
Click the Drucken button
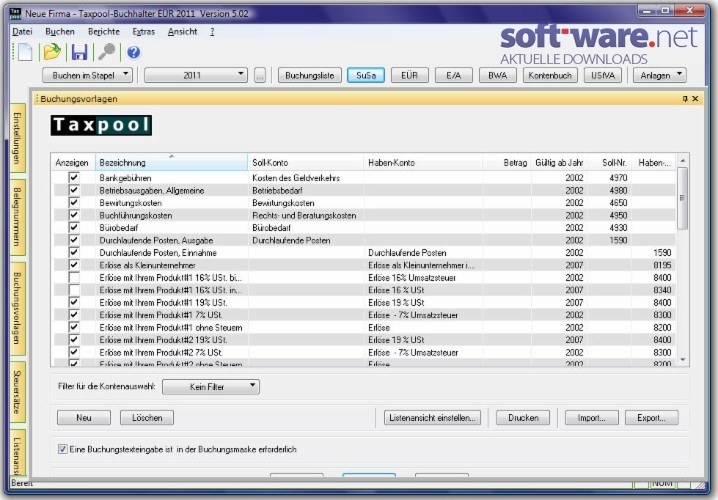pos(523,418)
